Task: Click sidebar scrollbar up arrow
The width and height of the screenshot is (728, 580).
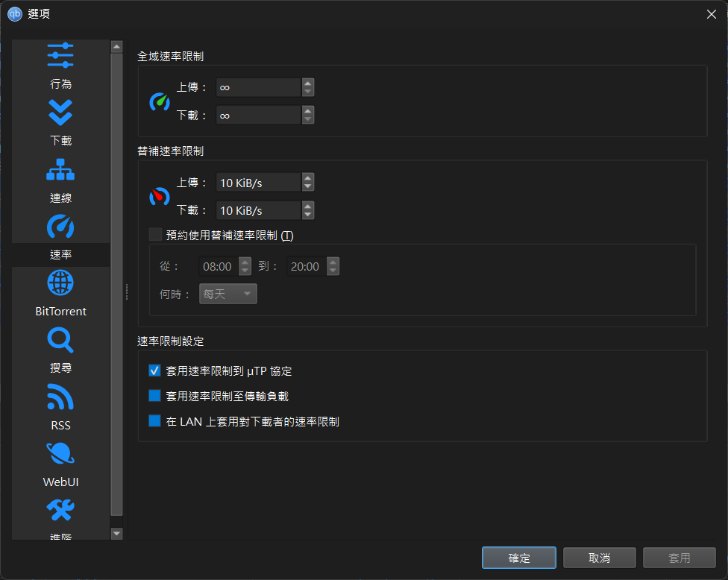Action: [117, 46]
